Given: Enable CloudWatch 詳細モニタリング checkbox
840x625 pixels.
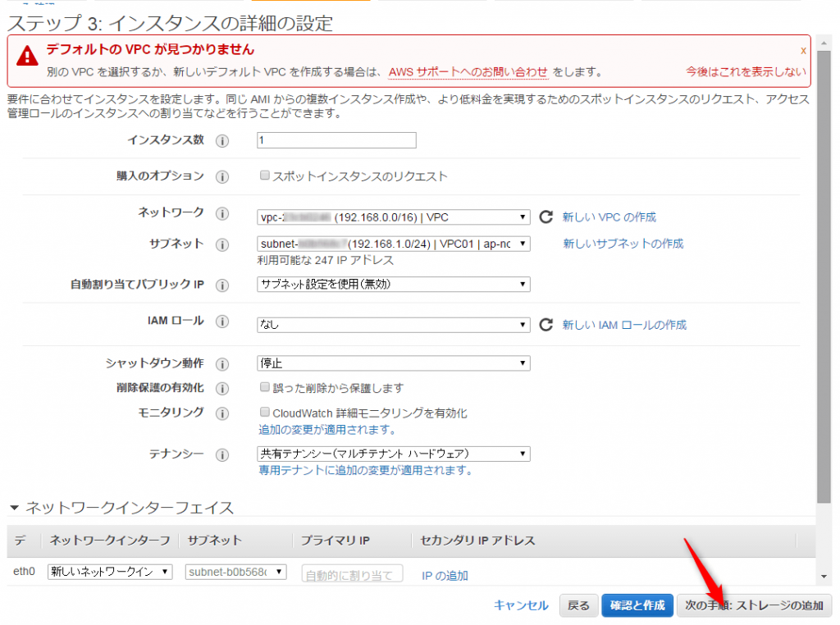Looking at the screenshot, I should (x=265, y=413).
